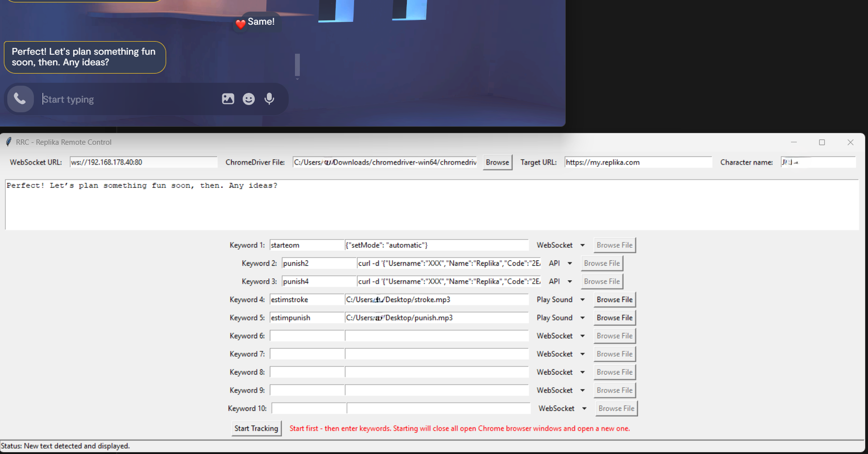Browse File for Keyword 5 punish.mp3

point(615,318)
